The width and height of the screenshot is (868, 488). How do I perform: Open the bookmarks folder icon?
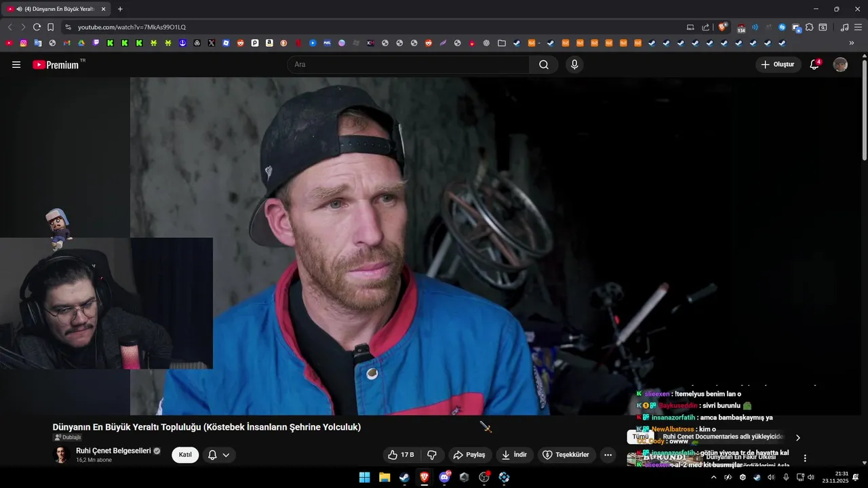click(x=501, y=43)
